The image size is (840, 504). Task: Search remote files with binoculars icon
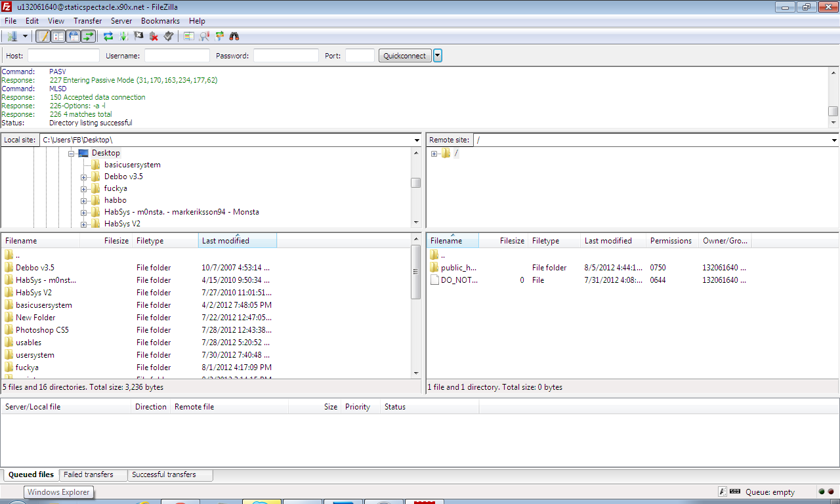234,36
